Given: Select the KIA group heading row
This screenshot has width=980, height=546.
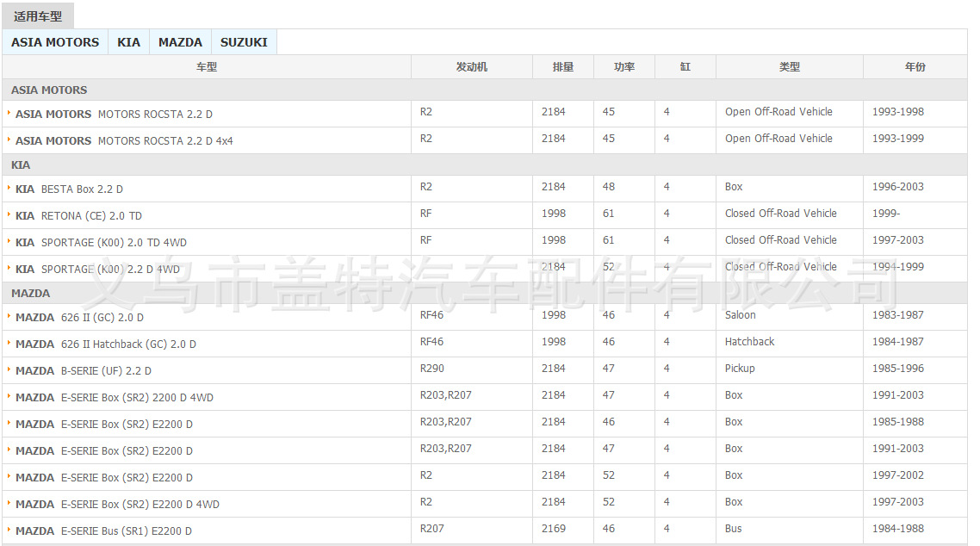Looking at the screenshot, I should (485, 165).
